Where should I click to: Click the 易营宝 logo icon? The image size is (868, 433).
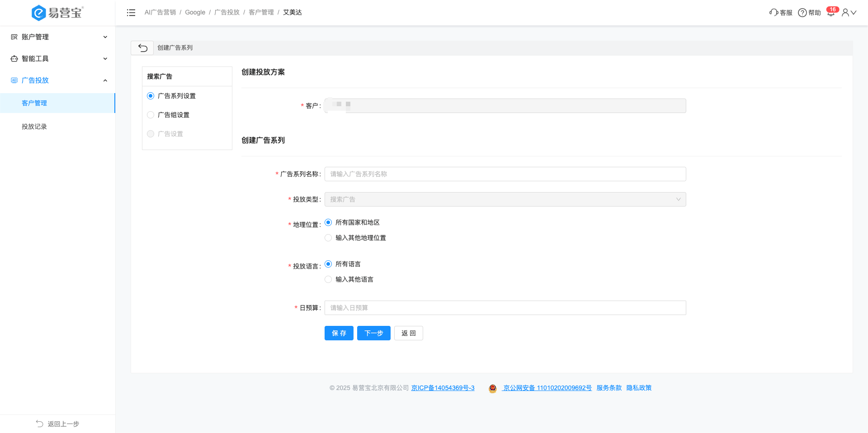tap(39, 13)
